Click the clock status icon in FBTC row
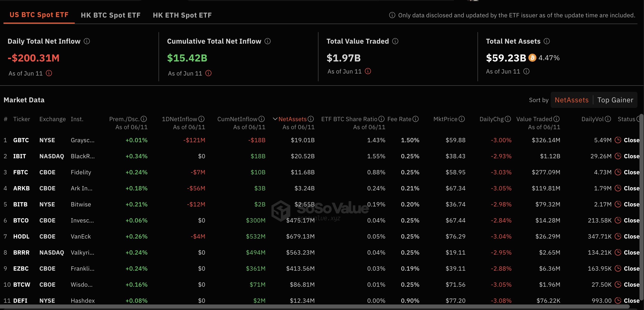Screen dimensions: 644x310 (618, 172)
